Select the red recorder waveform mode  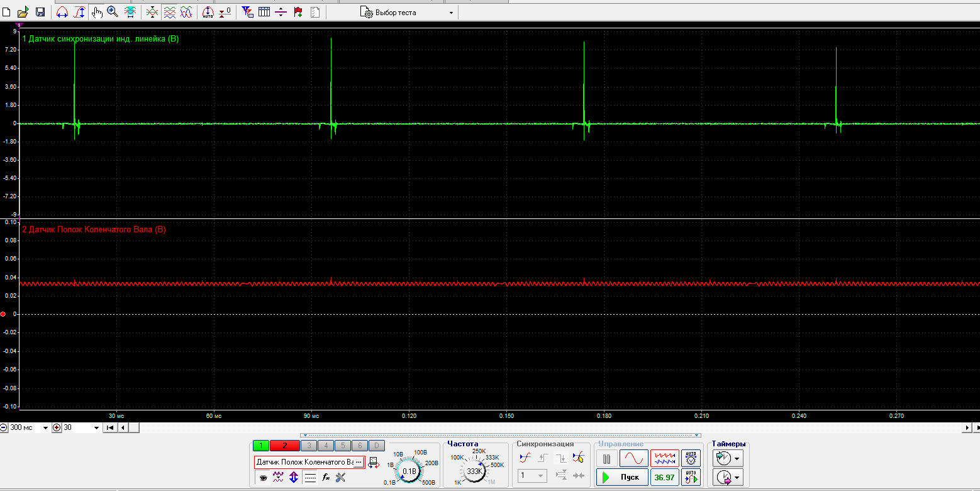[665, 458]
